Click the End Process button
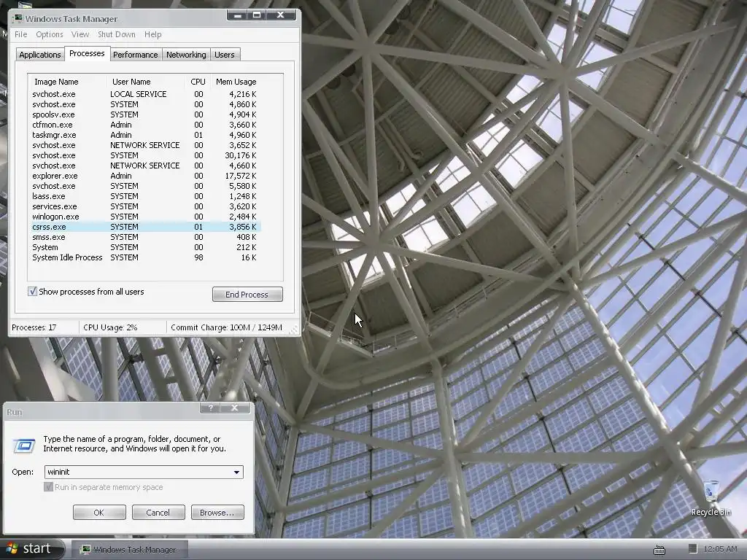 click(x=247, y=295)
